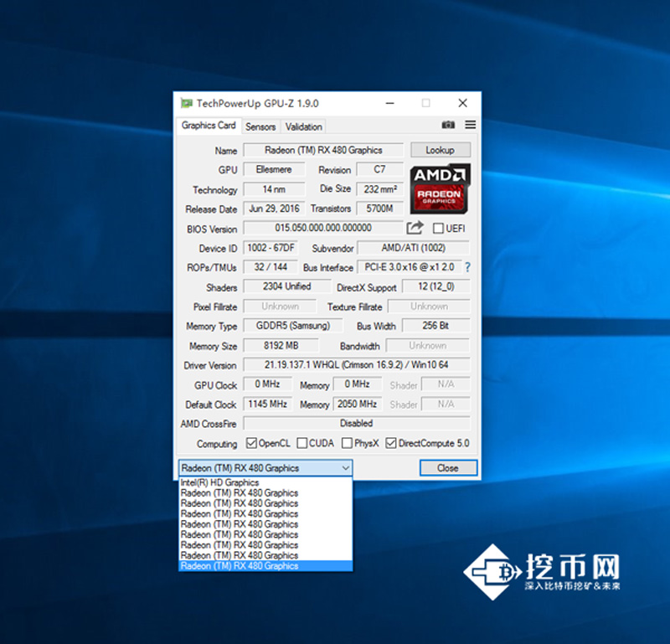Screen dimensions: 670x644
Task: Toggle the DirectCompute 5.0 checkbox
Action: 390,443
